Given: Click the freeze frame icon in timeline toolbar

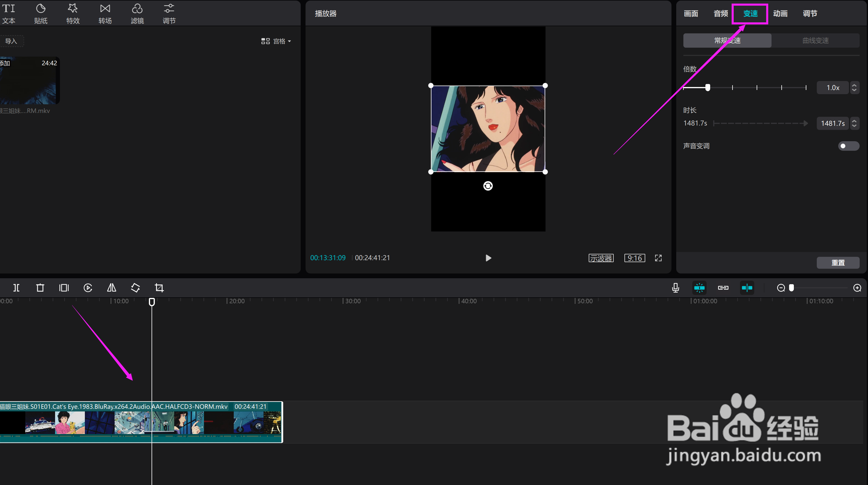Looking at the screenshot, I should 64,288.
